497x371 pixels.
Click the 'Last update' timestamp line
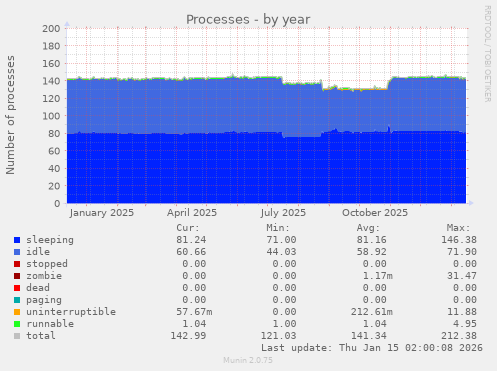tap(372, 348)
